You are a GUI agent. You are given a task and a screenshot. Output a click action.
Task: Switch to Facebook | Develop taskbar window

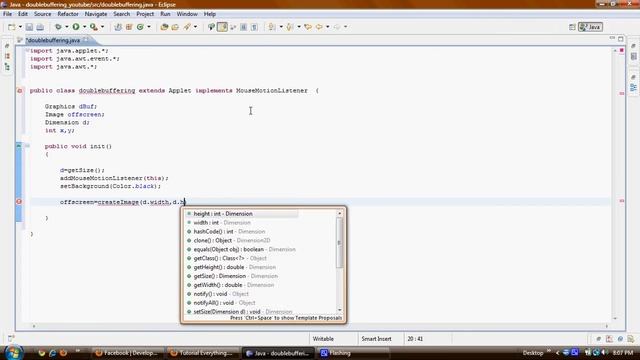(x=127, y=353)
